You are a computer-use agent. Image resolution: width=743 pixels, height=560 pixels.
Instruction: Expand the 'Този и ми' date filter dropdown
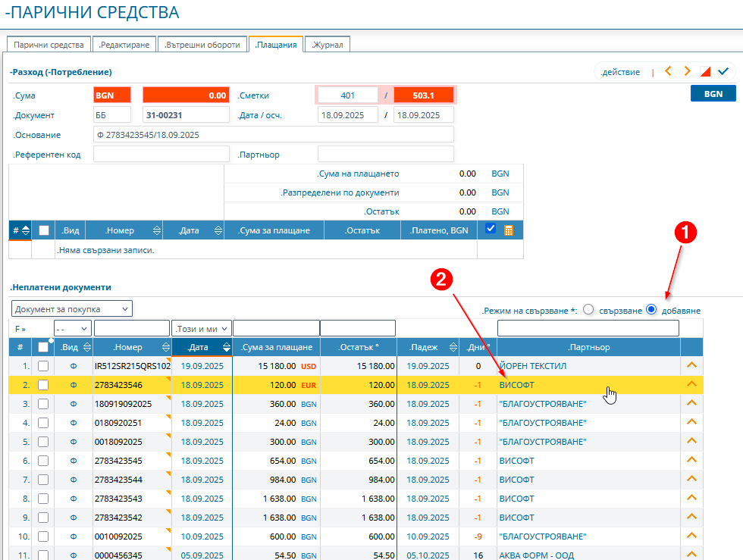(x=202, y=328)
